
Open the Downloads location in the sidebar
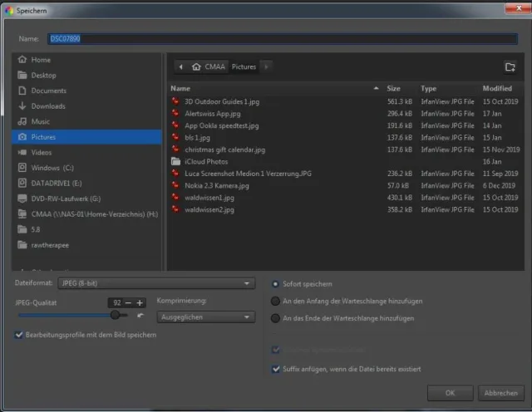pyautogui.click(x=48, y=105)
